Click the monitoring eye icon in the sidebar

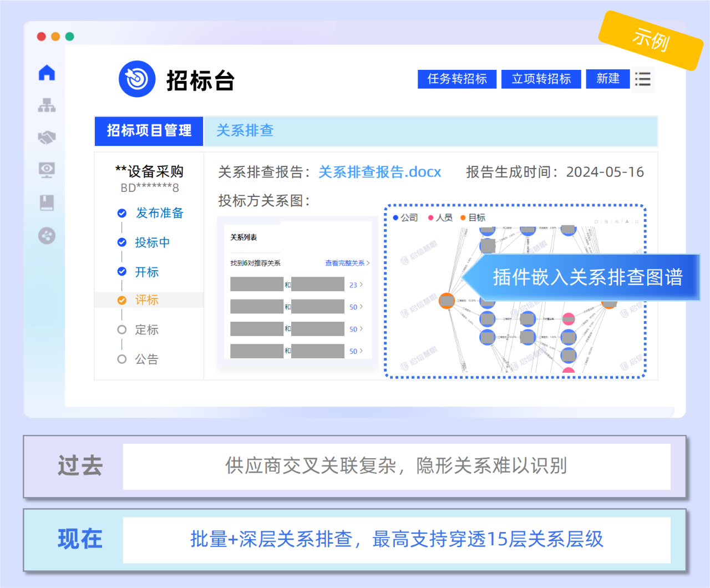[47, 170]
